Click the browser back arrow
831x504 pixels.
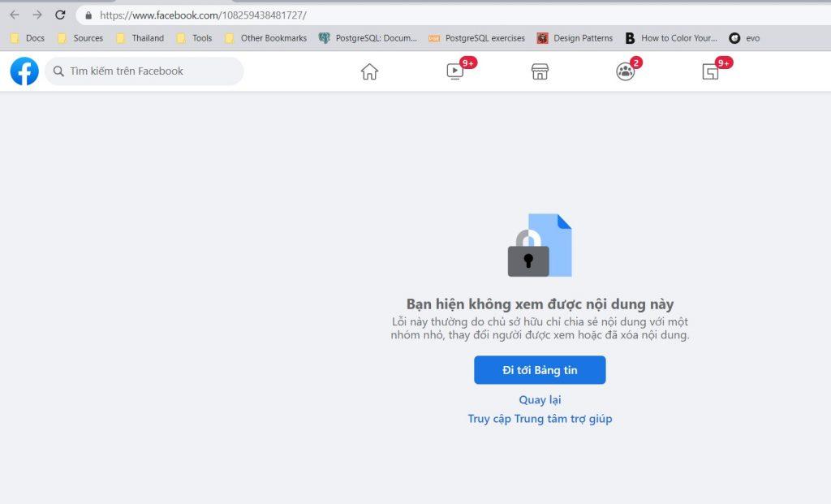tap(15, 15)
